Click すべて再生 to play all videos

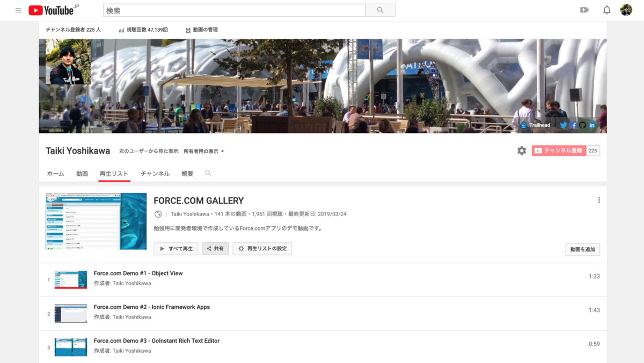pyautogui.click(x=175, y=248)
